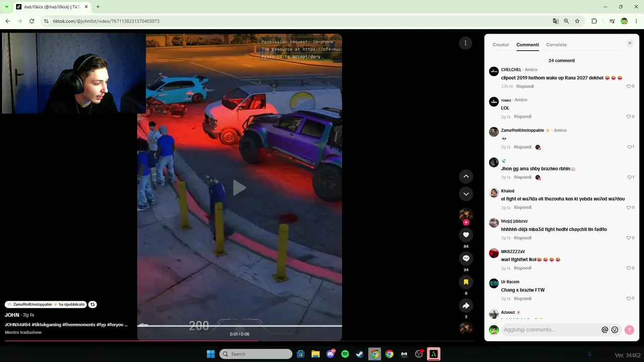This screenshot has width=644, height=362.
Task: Reply to CHELCHEL's comment
Action: [525, 86]
